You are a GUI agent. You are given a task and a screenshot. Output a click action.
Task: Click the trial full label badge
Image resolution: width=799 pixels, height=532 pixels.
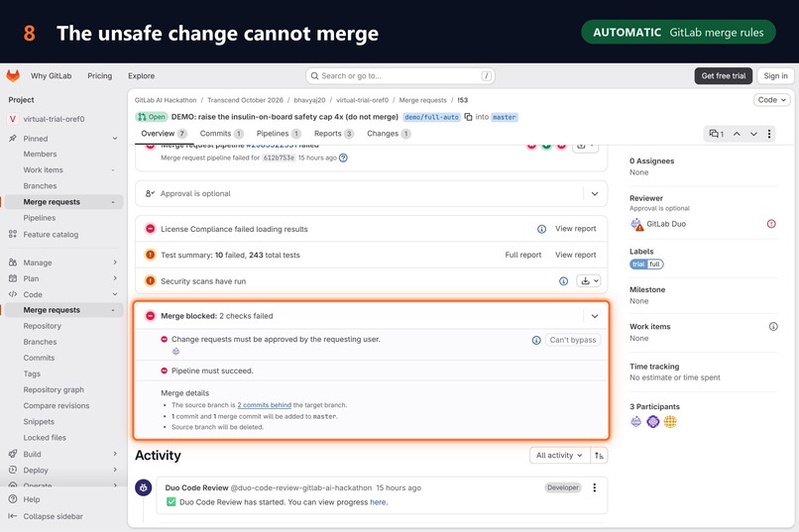coord(646,265)
